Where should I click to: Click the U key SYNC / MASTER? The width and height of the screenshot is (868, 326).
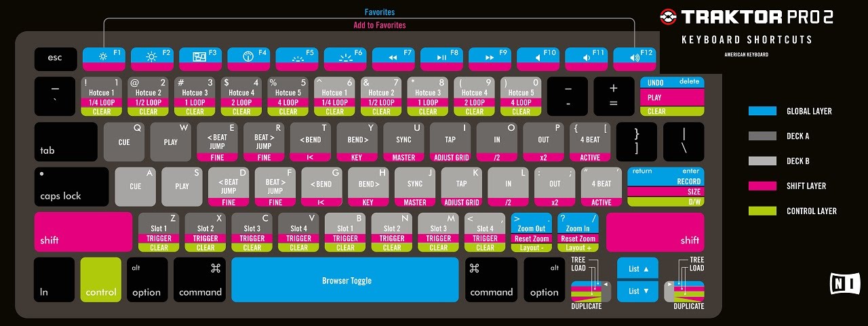pyautogui.click(x=403, y=142)
